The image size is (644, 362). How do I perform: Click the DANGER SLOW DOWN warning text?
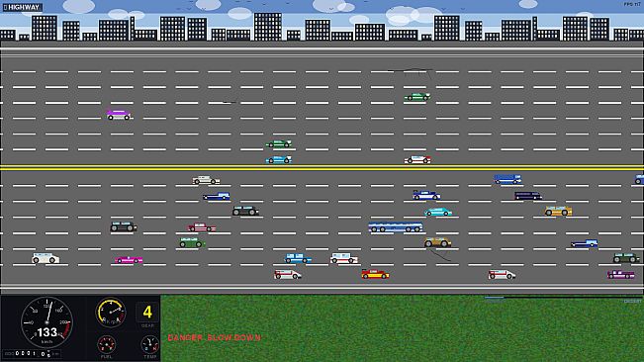(214, 338)
